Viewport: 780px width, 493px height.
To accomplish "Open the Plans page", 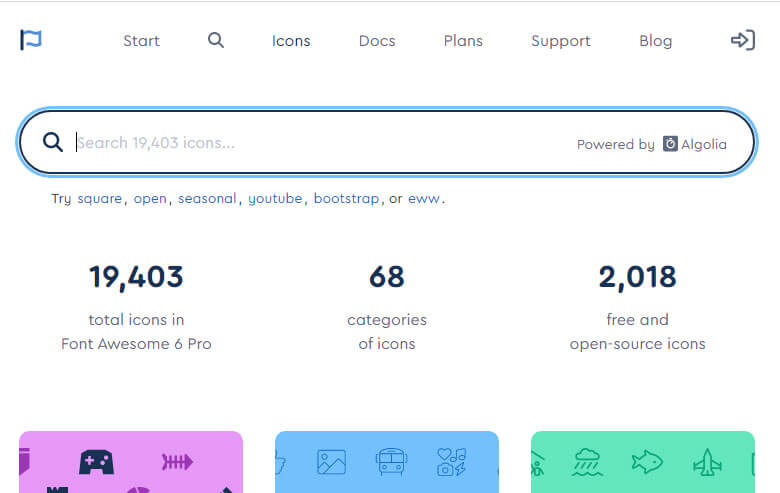I will point(463,41).
